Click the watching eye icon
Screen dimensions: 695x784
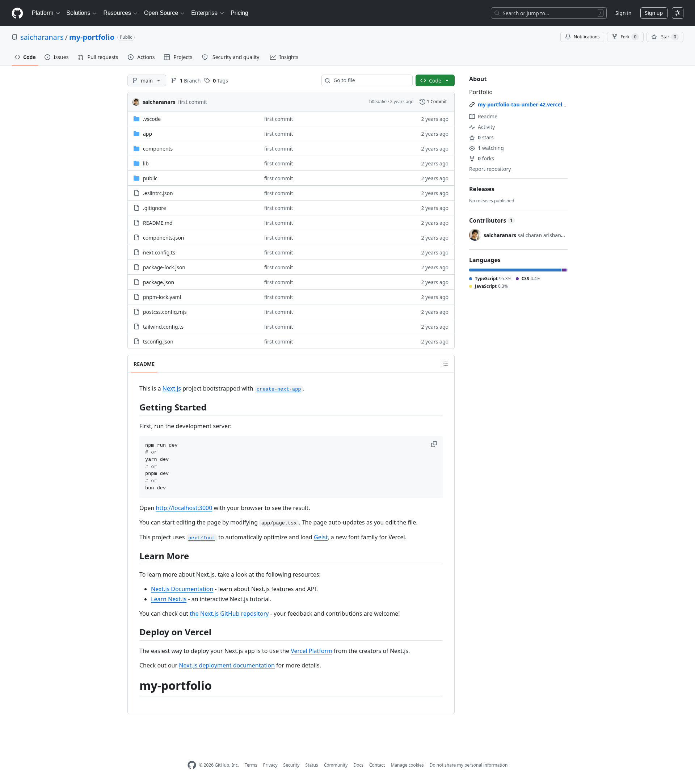click(472, 148)
